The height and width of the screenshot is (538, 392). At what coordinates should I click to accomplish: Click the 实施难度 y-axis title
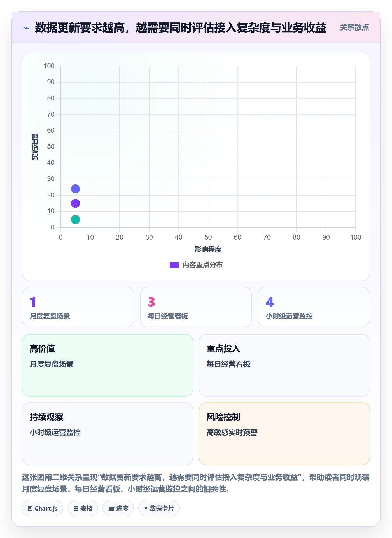(35, 147)
